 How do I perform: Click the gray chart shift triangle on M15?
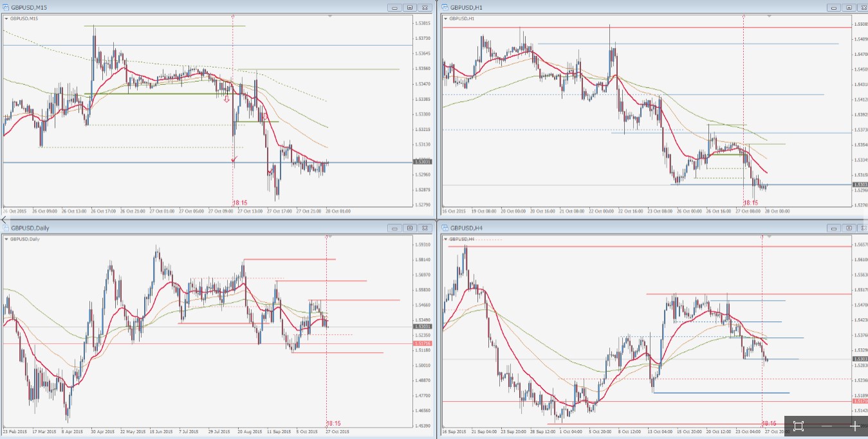point(329,17)
